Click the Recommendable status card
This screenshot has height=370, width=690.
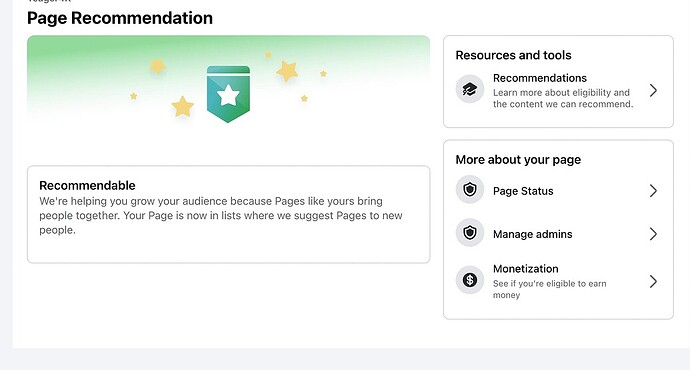pos(228,214)
